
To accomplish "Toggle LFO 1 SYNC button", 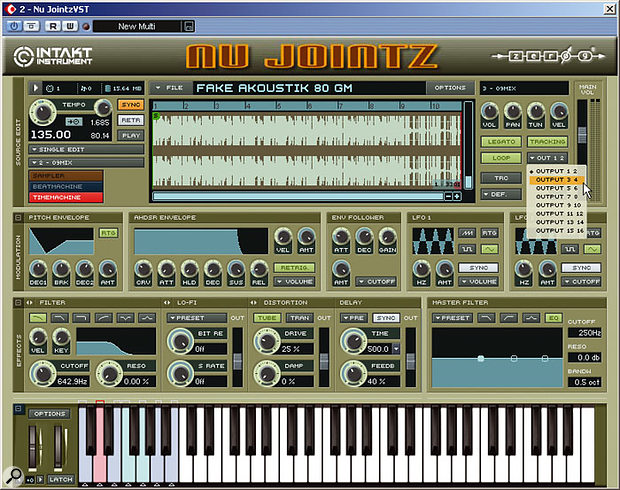I will click(x=478, y=268).
